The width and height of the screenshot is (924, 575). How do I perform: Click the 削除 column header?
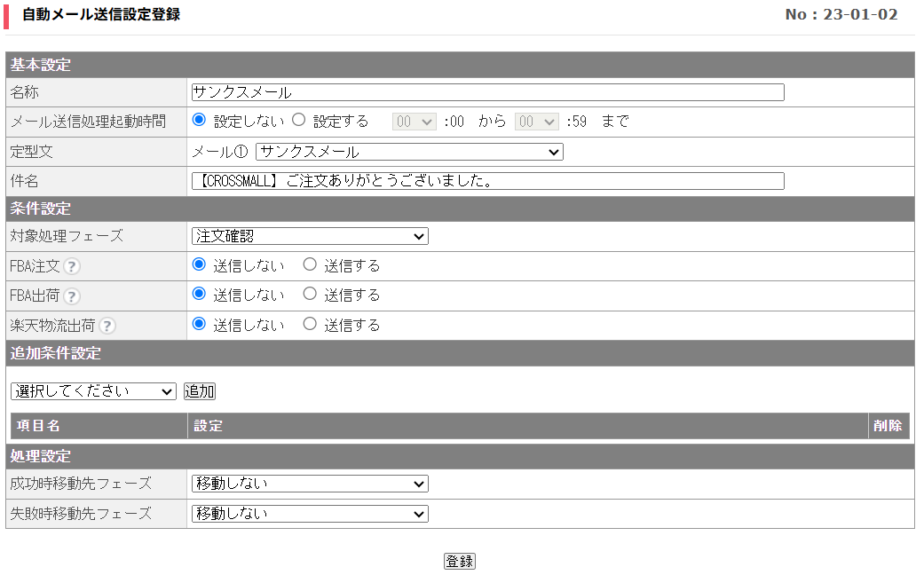tap(888, 426)
